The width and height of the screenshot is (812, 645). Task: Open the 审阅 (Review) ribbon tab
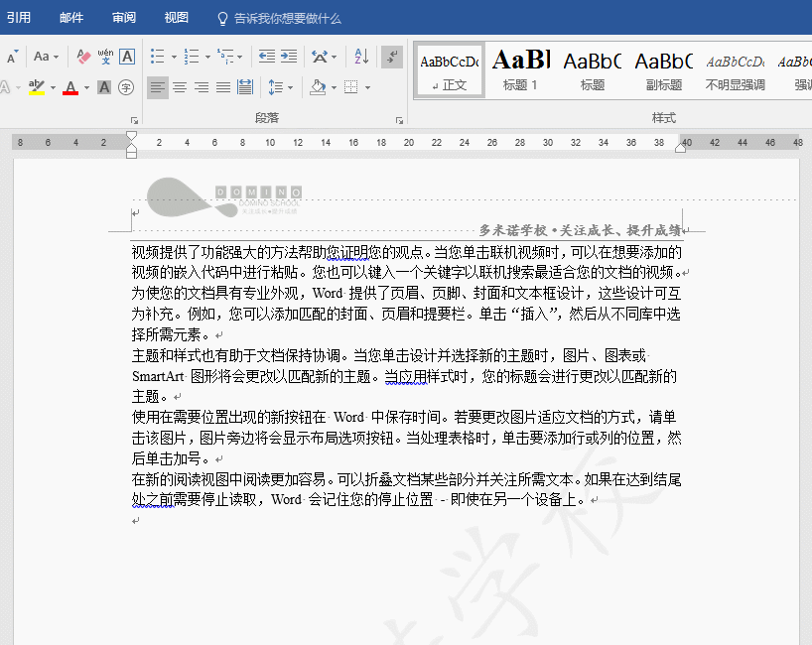tap(124, 18)
